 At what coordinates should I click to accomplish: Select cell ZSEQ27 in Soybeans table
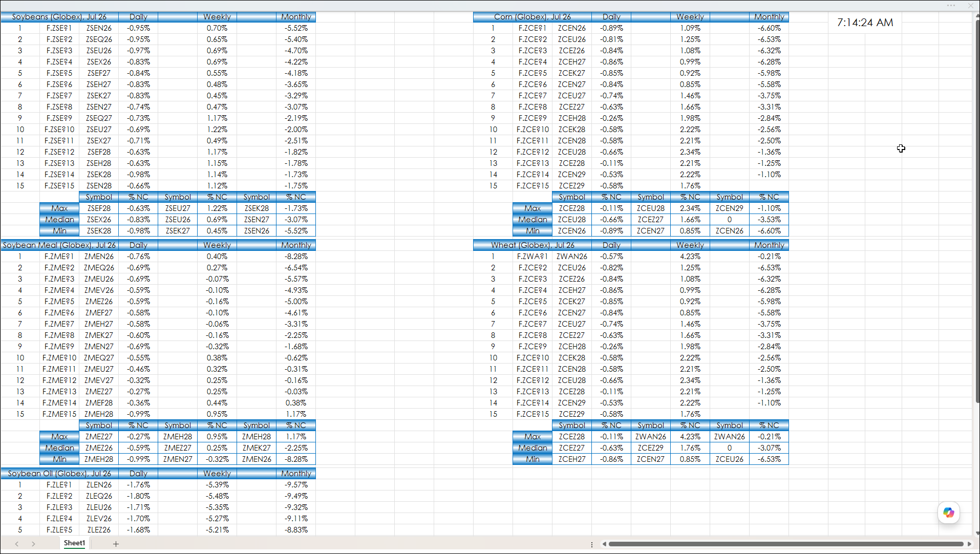tap(99, 118)
